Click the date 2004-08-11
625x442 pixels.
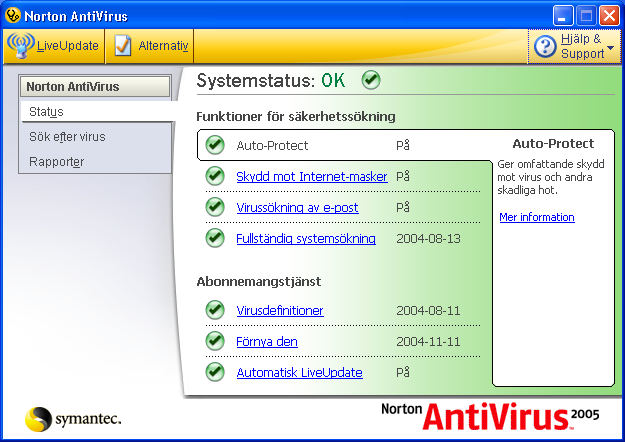pos(428,310)
